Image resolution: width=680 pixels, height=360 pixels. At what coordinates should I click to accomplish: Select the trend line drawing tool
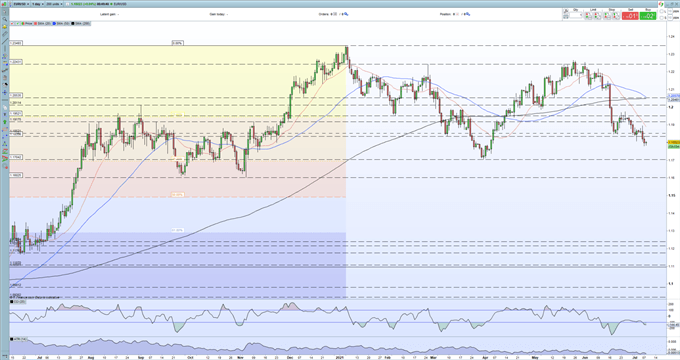point(5,41)
